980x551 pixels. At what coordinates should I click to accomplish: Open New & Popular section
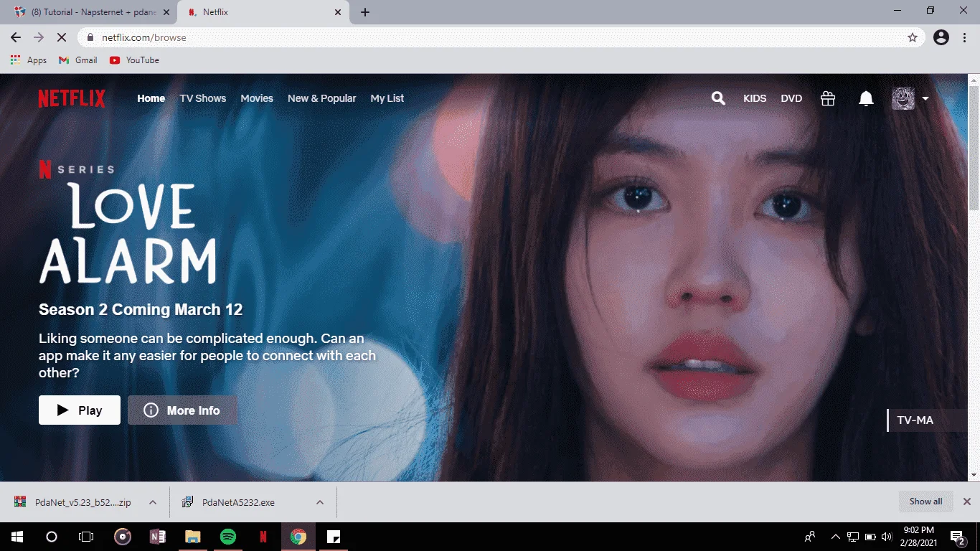click(x=322, y=98)
